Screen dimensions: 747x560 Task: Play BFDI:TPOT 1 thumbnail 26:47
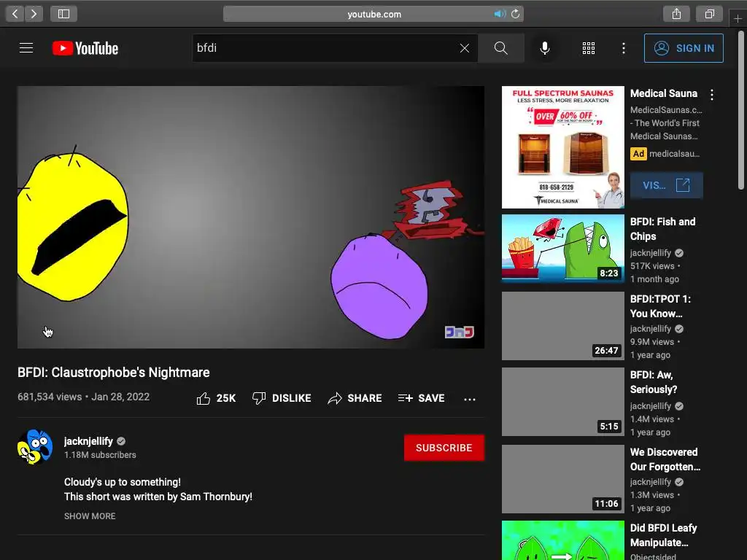click(563, 326)
